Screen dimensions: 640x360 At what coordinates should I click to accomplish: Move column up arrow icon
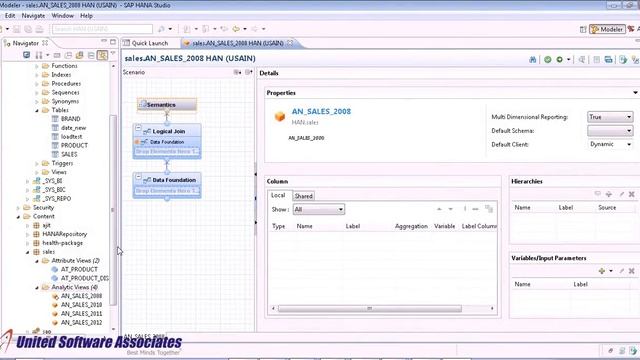[x=439, y=209]
